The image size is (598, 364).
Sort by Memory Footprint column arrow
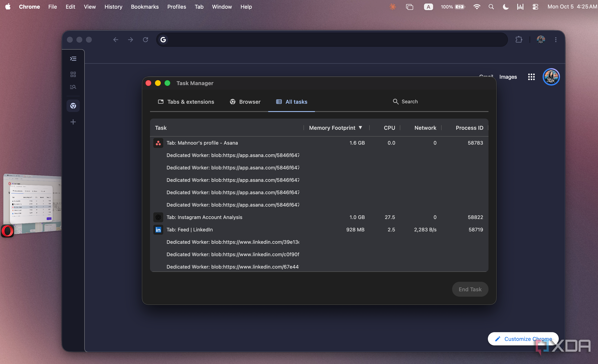coord(360,128)
